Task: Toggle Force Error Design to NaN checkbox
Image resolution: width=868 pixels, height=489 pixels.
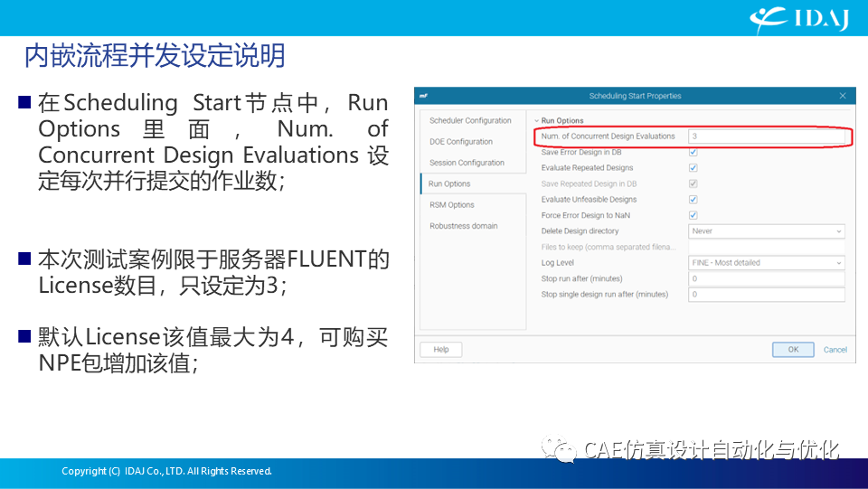Action: pos(693,215)
